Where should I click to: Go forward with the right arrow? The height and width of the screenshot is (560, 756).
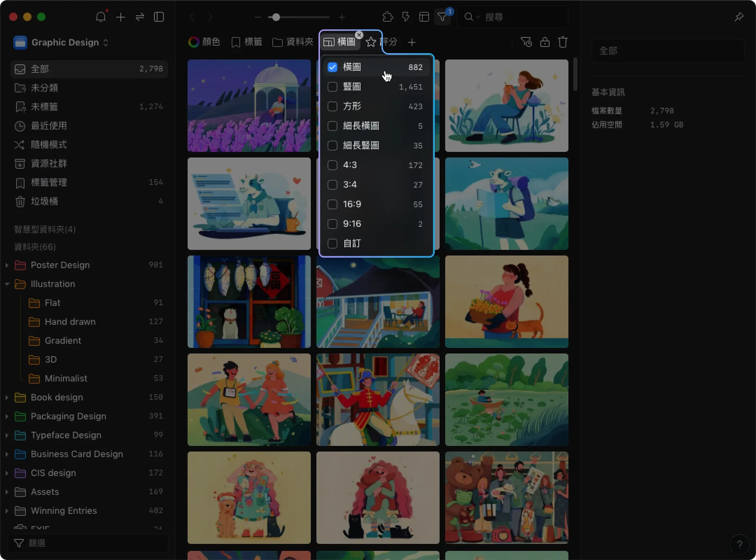coord(210,17)
